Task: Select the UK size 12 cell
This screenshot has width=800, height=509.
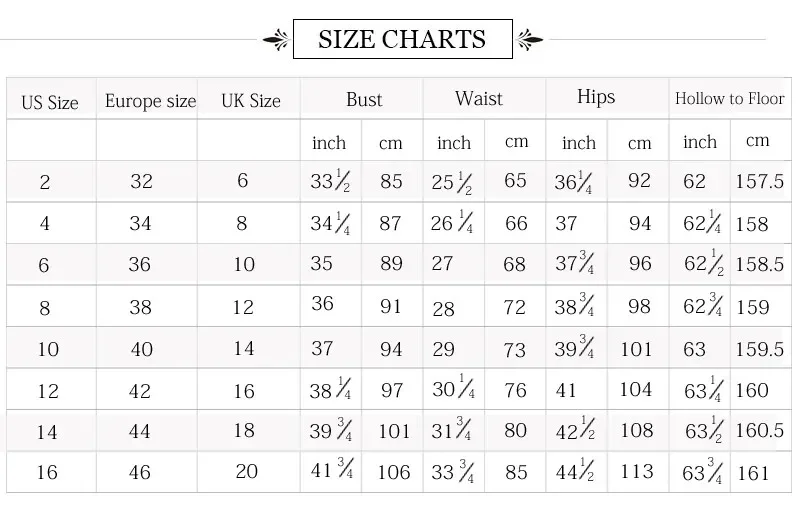Action: click(243, 307)
